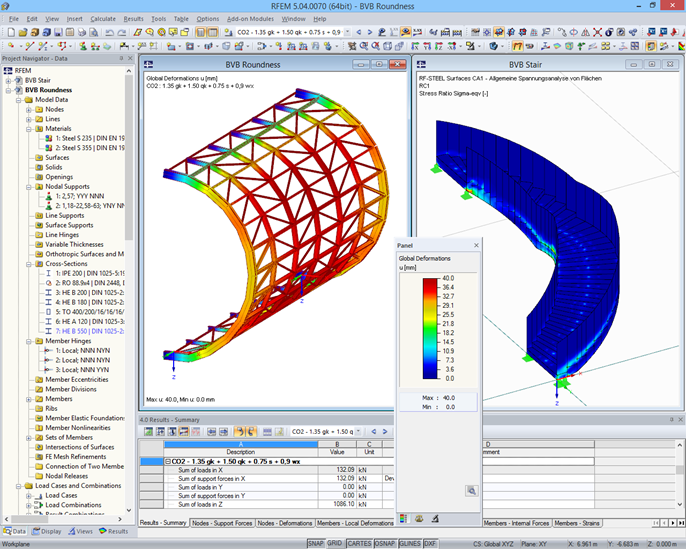Open load case dropdown in Results table

[x=358, y=432]
